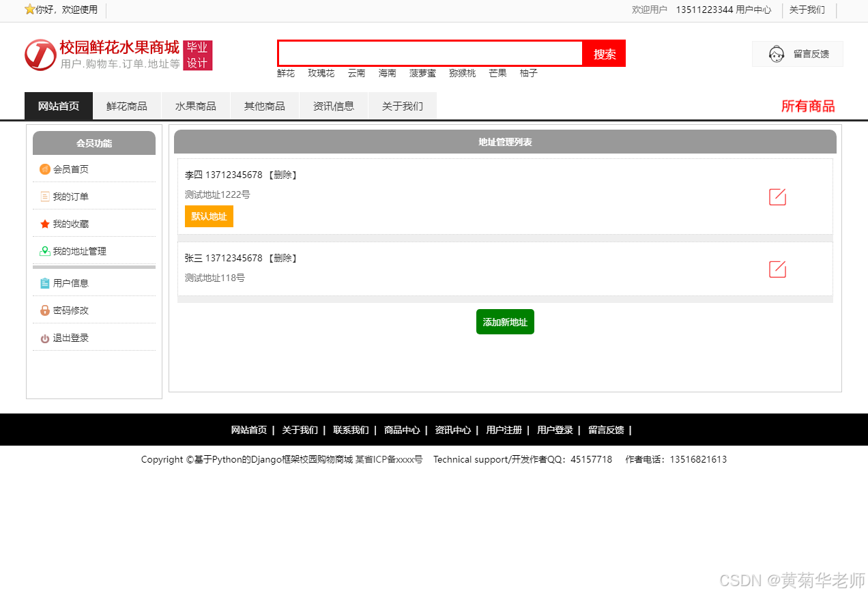Image resolution: width=868 pixels, height=595 pixels.
Task: Click the 猕猴桃 search keyword
Action: tap(462, 73)
